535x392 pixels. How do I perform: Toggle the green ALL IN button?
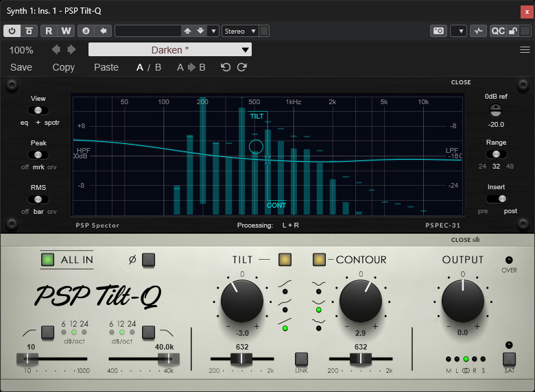[x=48, y=260]
